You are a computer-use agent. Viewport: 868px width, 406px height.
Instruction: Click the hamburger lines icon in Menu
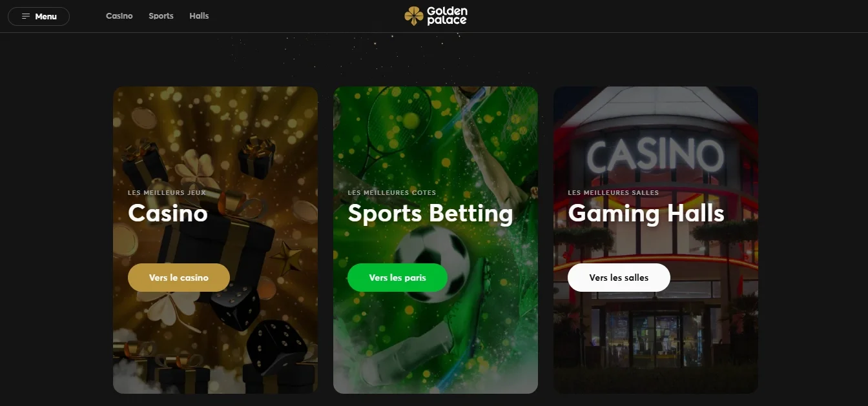click(26, 16)
